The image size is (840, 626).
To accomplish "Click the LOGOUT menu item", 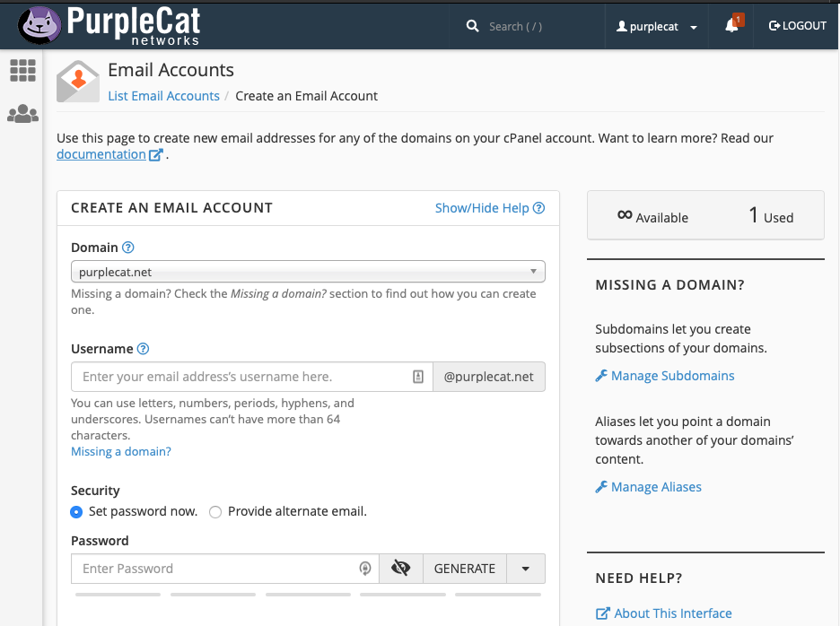I will [x=798, y=26].
